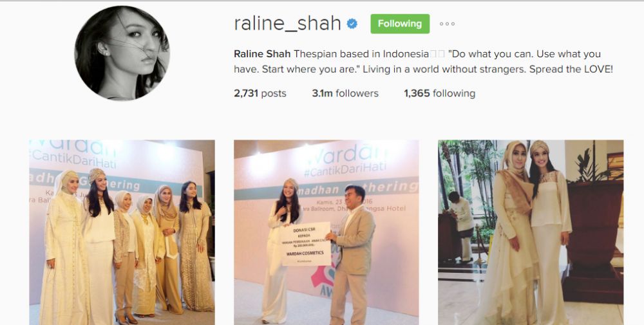
Task: Open the photo of two women in the lobby
Action: 531,232
